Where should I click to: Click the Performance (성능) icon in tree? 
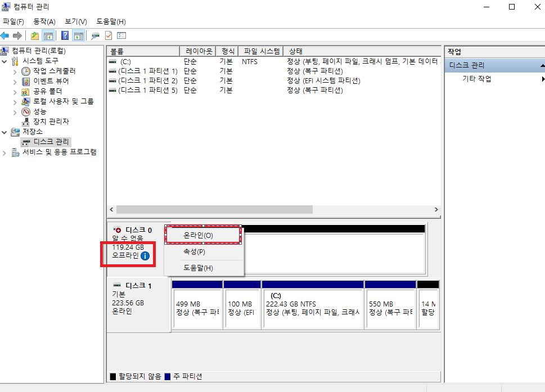pos(26,111)
